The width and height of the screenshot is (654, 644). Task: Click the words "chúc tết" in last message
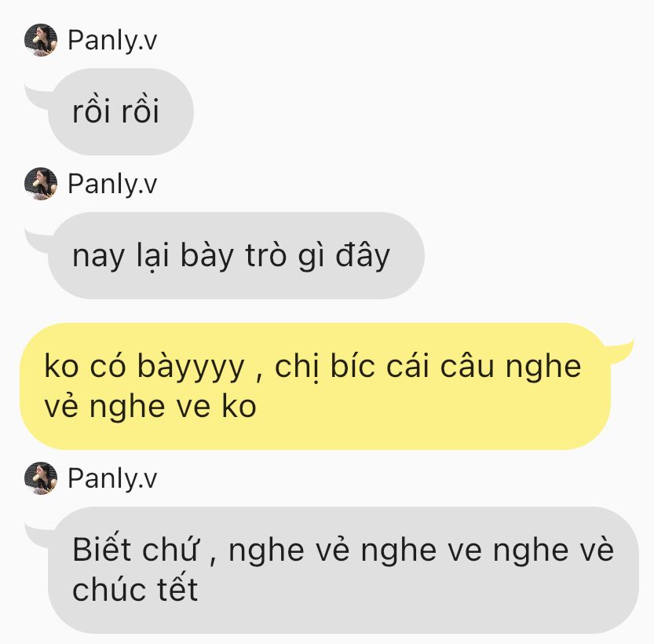point(135,589)
